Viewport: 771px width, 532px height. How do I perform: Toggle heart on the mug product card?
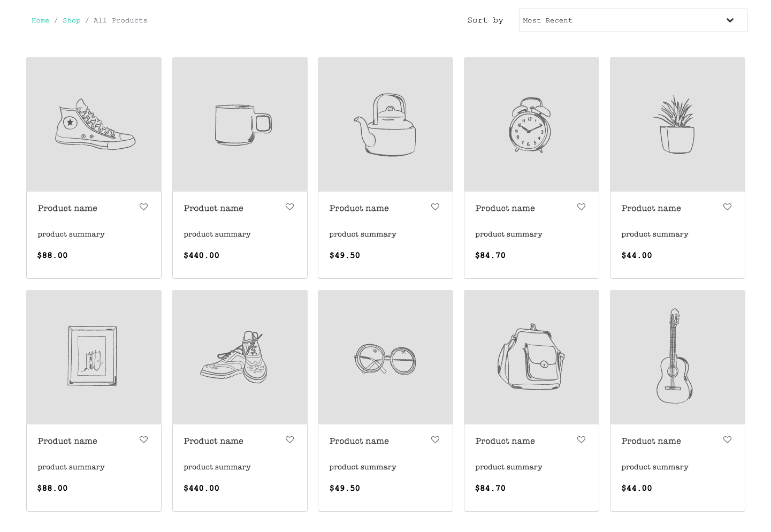[x=289, y=207]
